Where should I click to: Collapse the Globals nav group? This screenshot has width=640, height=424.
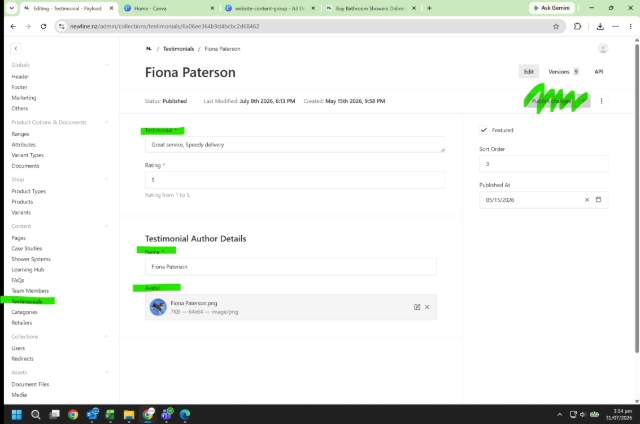107,65
